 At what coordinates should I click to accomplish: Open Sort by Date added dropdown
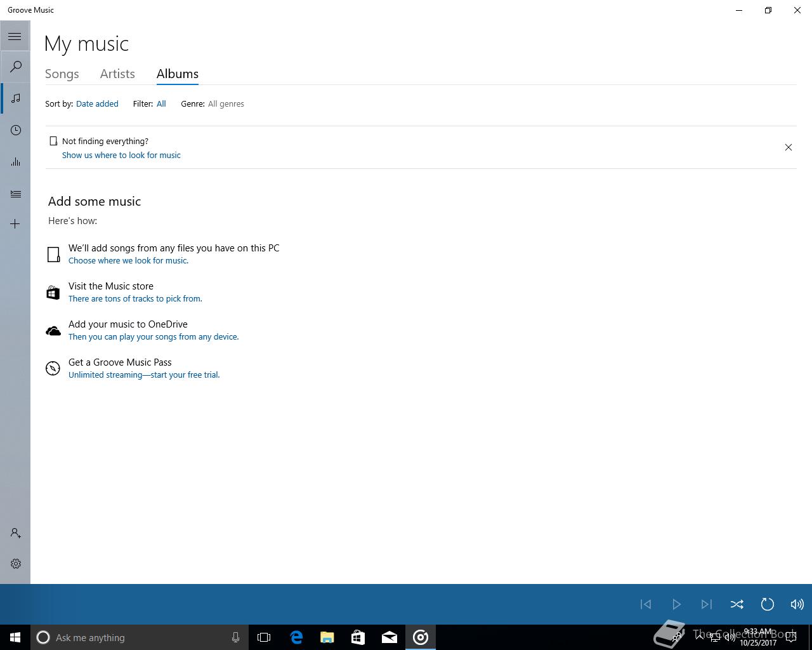click(97, 103)
